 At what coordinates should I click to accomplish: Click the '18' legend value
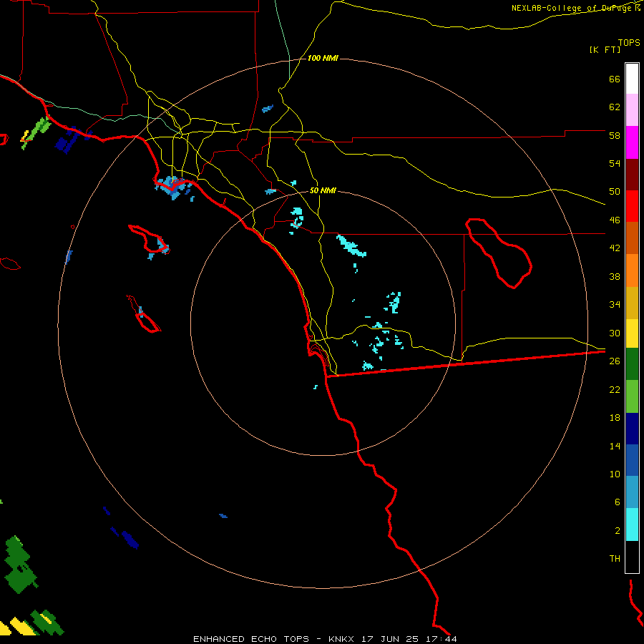(x=615, y=418)
